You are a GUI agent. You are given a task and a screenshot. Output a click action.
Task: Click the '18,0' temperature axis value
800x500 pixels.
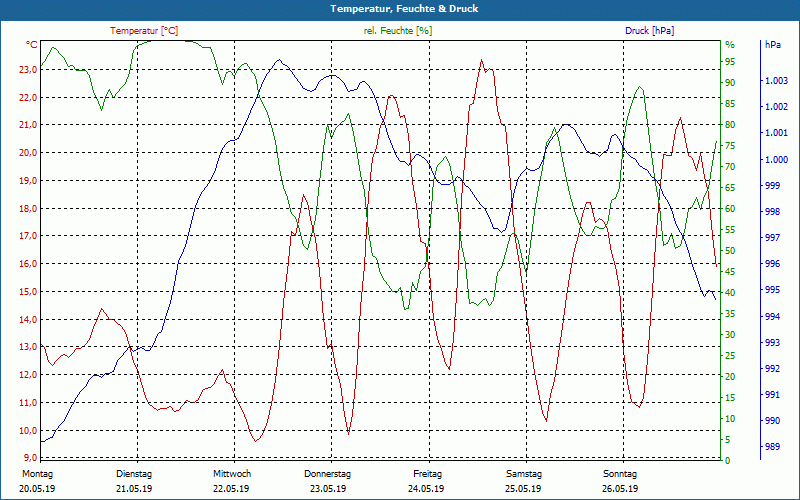point(28,208)
